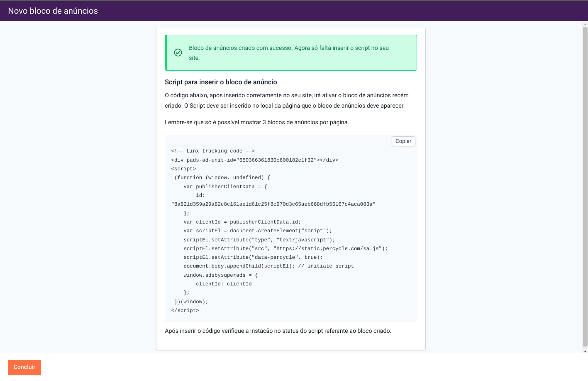Click the 'window.adsbysuperads' code line
This screenshot has width=588, height=381.
(x=220, y=275)
